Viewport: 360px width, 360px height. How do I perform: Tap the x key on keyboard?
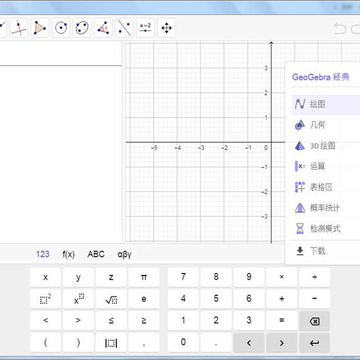tap(45, 277)
